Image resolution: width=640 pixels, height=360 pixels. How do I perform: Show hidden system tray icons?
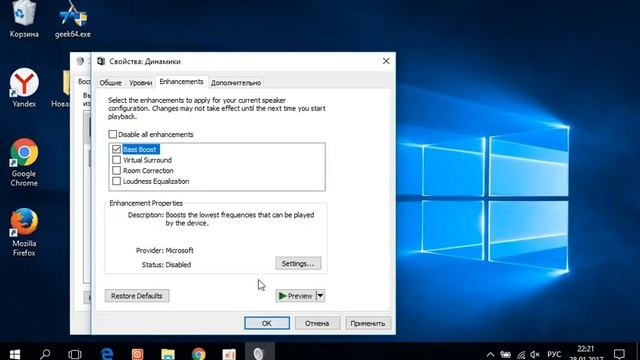coord(490,354)
